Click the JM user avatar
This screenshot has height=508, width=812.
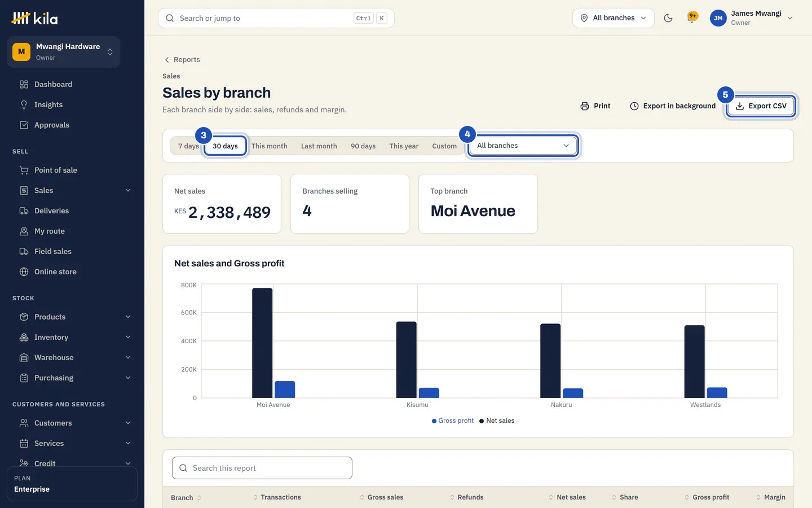coord(718,18)
